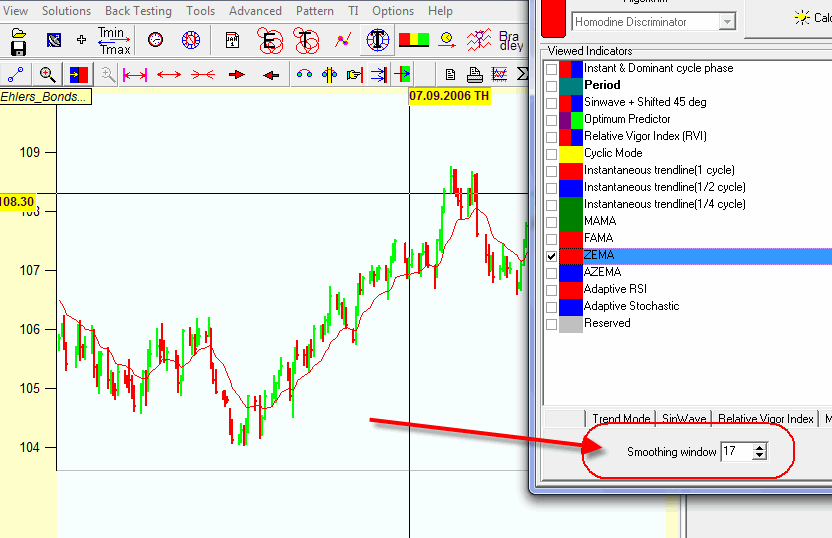Decrease the Smoothing window value with down arrow
This screenshot has width=832, height=538.
[759, 455]
